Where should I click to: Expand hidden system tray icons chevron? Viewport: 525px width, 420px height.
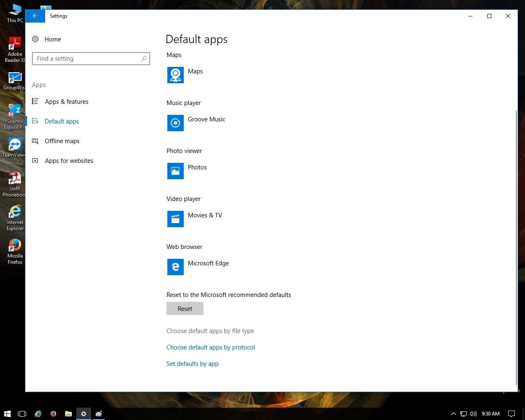(x=453, y=414)
